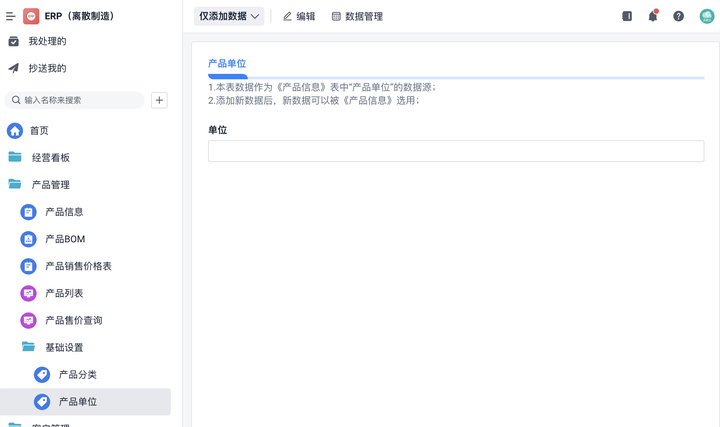Click the user avatar in top right
Image resolution: width=720 pixels, height=427 pixels.
(708, 16)
